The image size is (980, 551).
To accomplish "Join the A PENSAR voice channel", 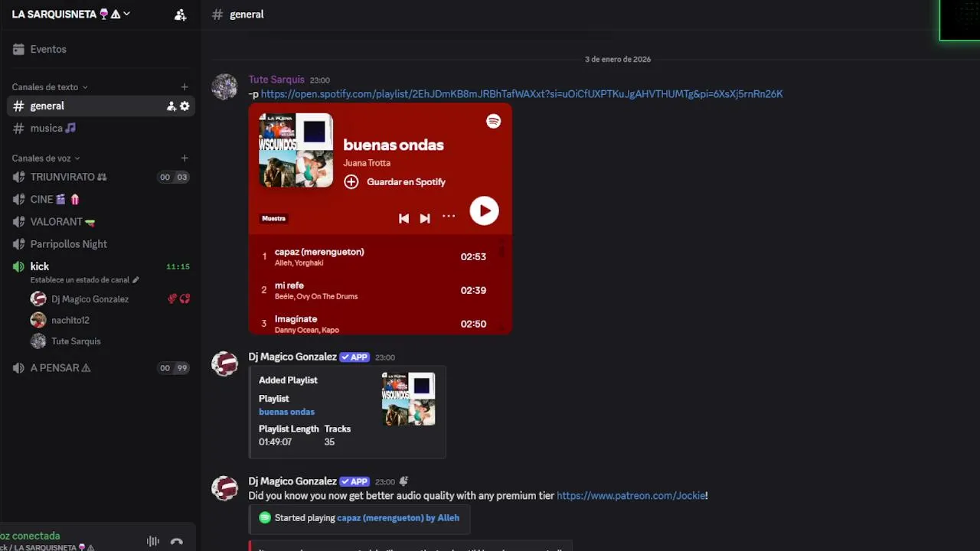I will 100,368.
